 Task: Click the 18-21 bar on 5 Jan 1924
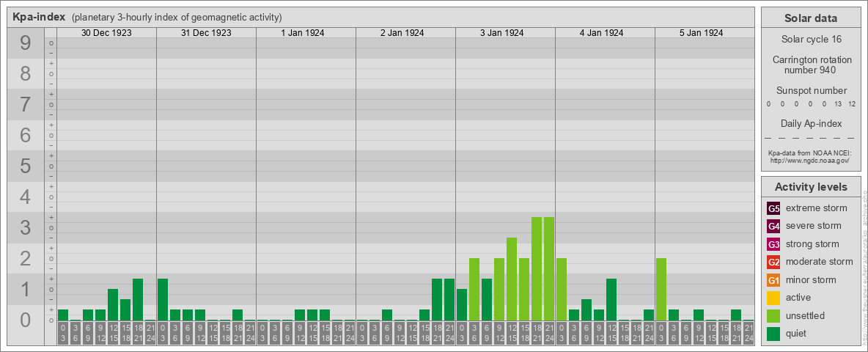pyautogui.click(x=736, y=315)
